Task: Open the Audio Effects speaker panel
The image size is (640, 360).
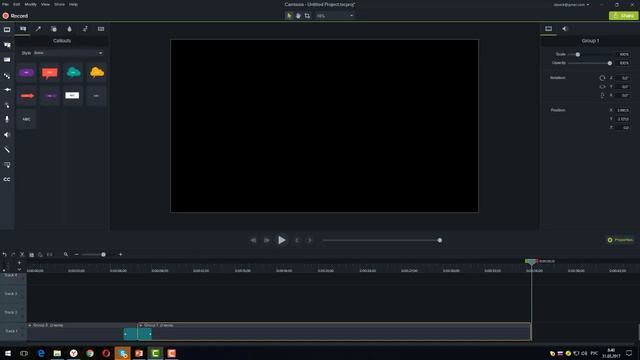Action: (x=7, y=135)
